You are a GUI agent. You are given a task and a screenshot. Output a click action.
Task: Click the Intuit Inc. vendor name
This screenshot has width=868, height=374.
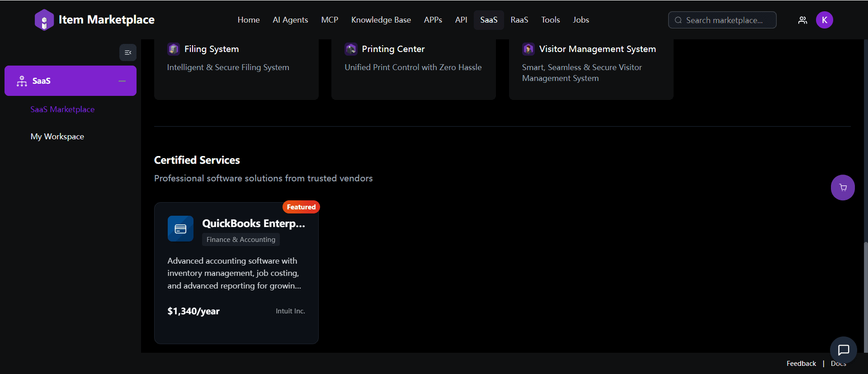(x=290, y=311)
